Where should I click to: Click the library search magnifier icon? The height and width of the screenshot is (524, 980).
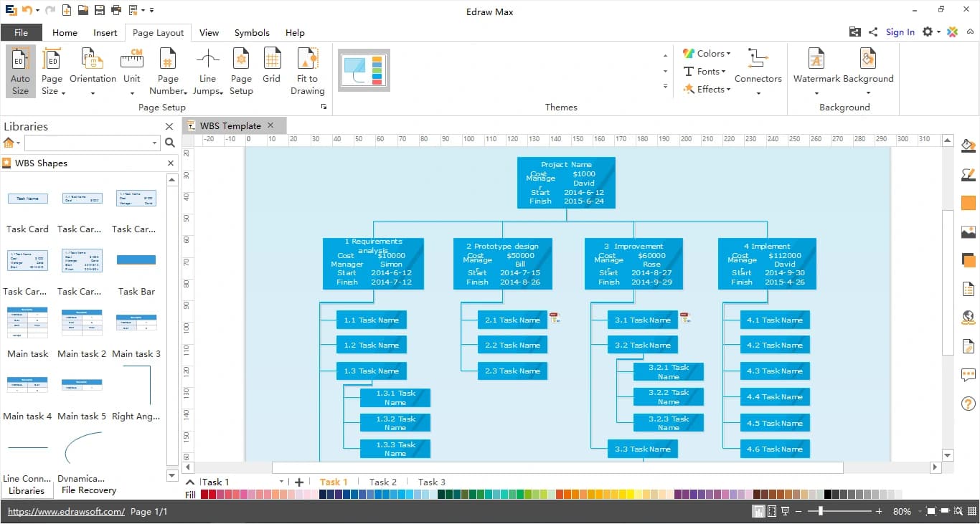(170, 143)
